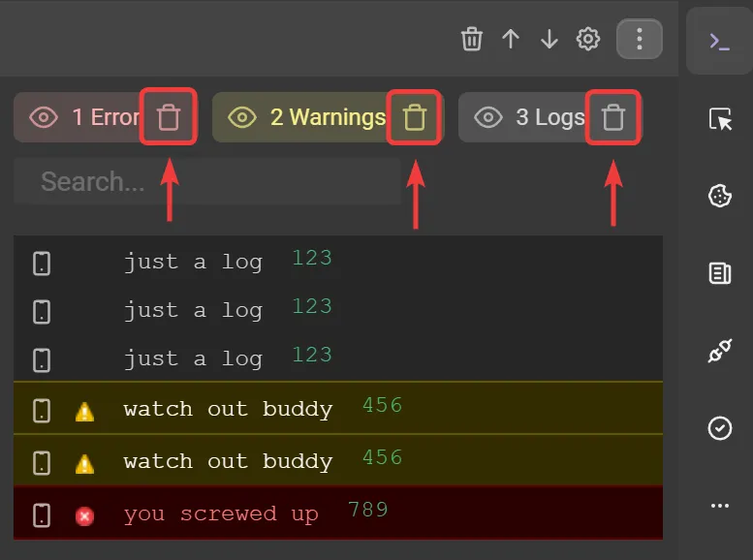The width and height of the screenshot is (753, 560).
Task: Open the element inspector tab in sidebar
Action: point(719,119)
